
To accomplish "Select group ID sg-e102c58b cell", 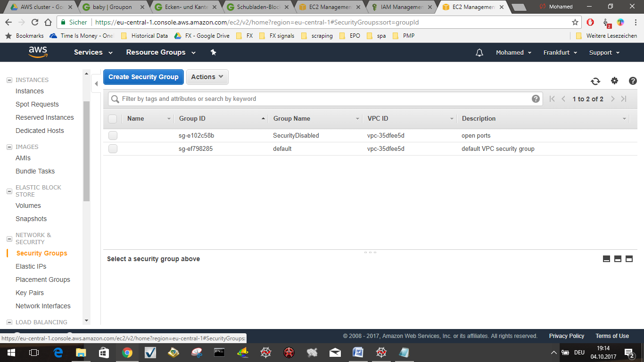I will coord(197,136).
